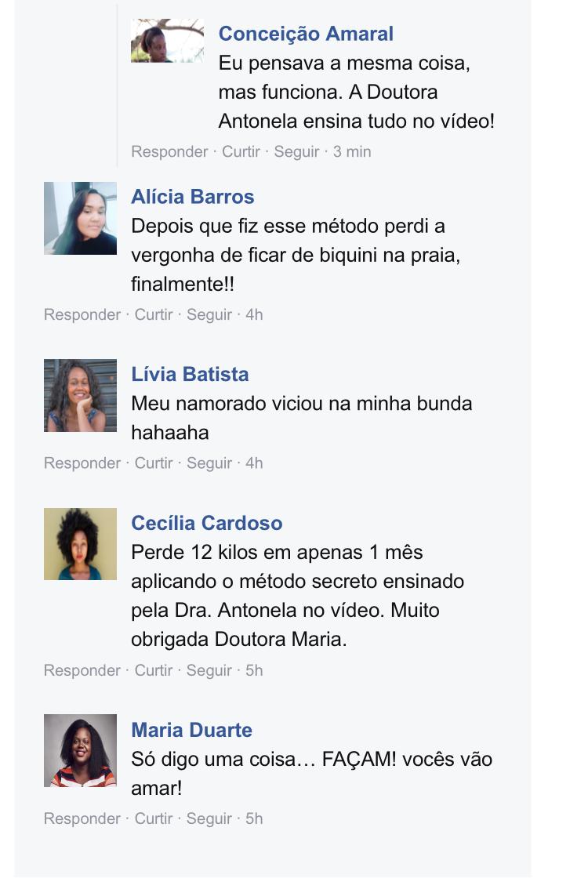Screen dimensions: 588x878
Task: Reply to Cecília Cardoso's comment via Responder
Action: pos(82,670)
